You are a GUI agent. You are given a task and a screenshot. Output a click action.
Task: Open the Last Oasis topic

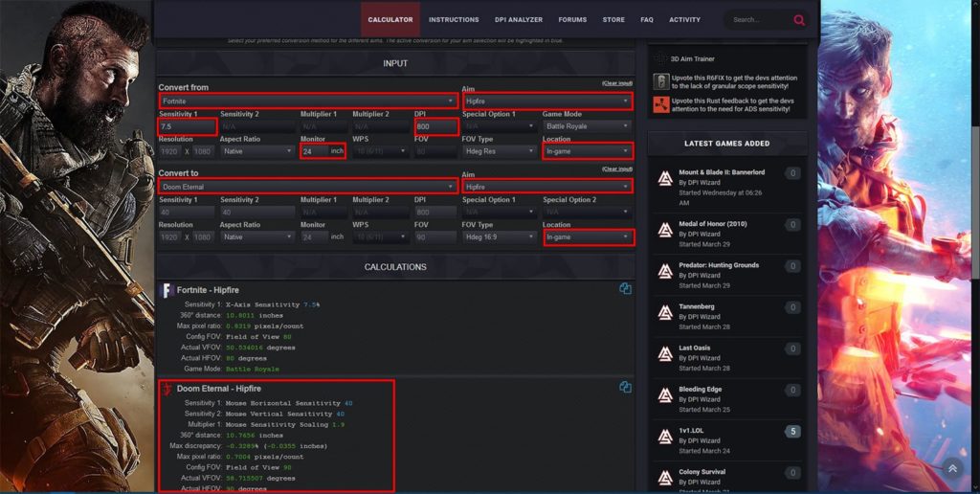pos(695,348)
